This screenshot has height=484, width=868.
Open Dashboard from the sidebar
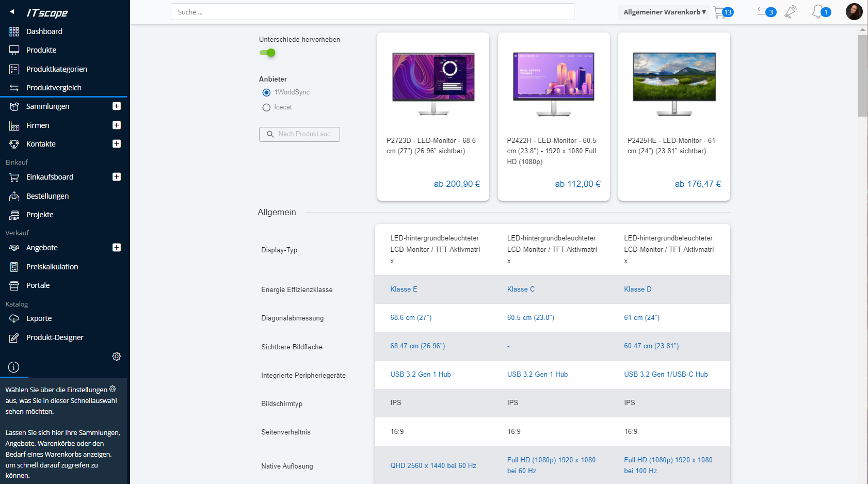[x=44, y=31]
